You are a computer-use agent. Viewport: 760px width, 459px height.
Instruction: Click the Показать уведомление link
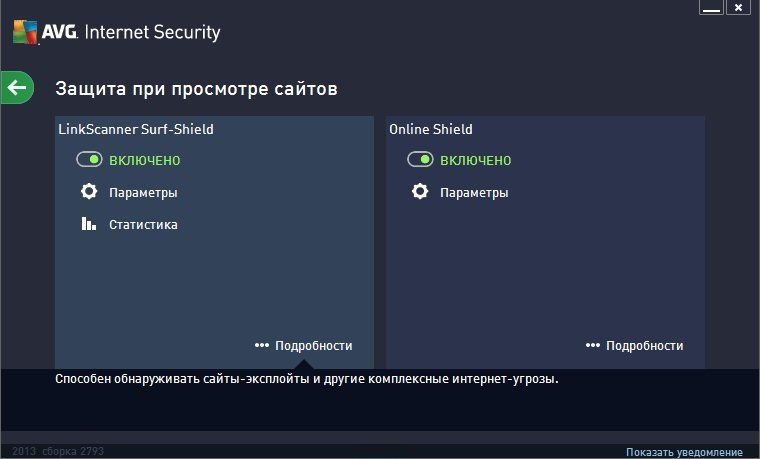click(684, 452)
